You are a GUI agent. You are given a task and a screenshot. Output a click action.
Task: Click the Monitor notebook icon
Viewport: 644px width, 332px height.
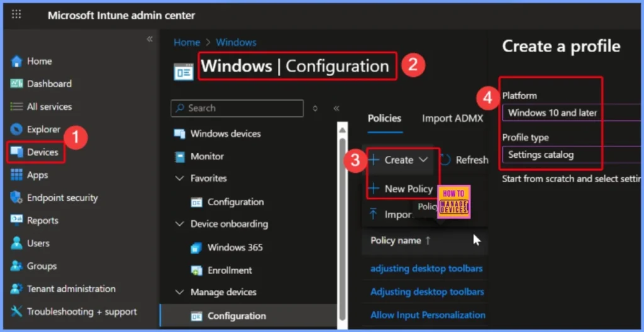tap(180, 157)
